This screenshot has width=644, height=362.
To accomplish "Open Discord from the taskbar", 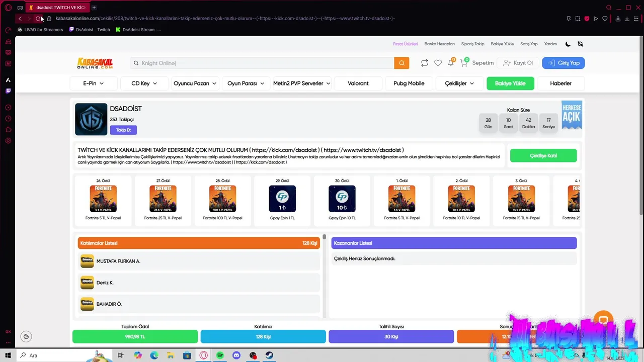I will [x=236, y=355].
